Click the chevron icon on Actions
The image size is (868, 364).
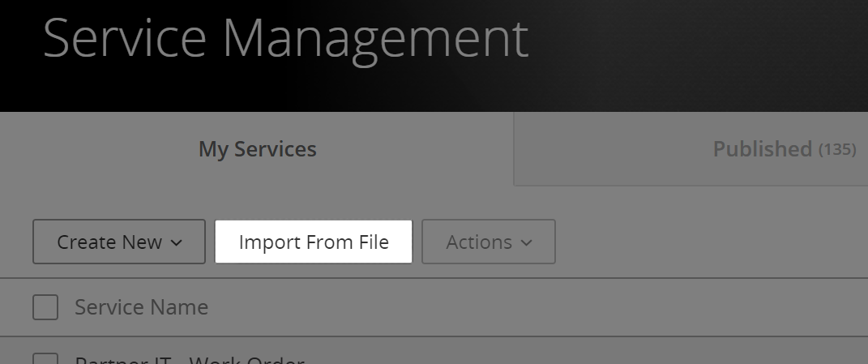[x=527, y=242]
